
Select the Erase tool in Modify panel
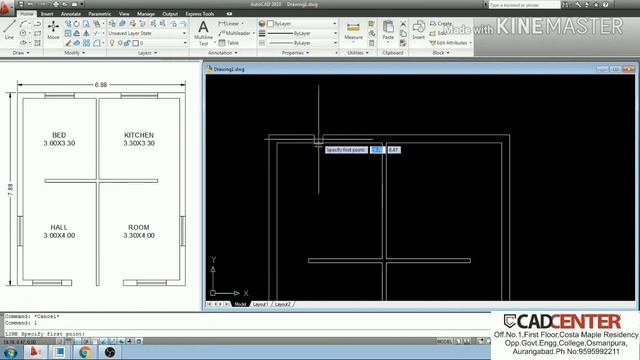click(x=68, y=42)
